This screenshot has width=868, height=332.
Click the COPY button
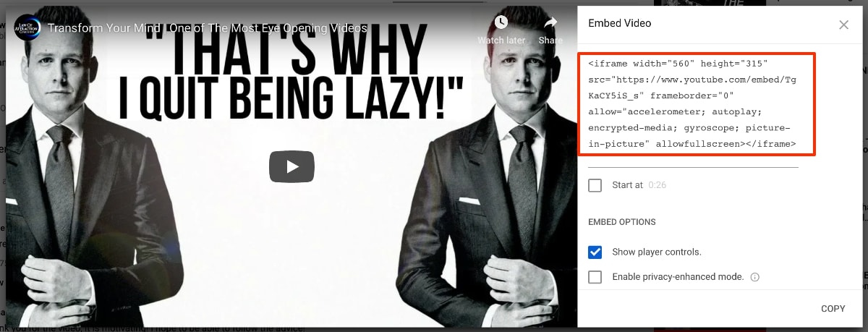(x=833, y=309)
